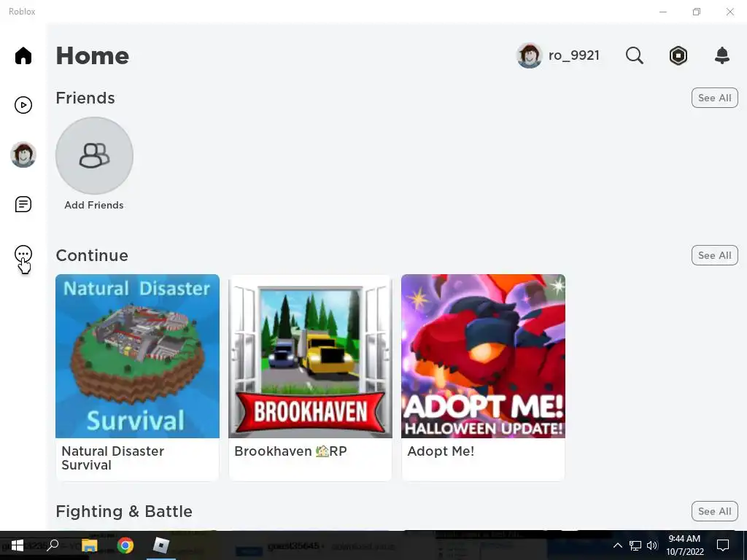747x560 pixels.
Task: See All in the Continue section
Action: click(x=714, y=256)
